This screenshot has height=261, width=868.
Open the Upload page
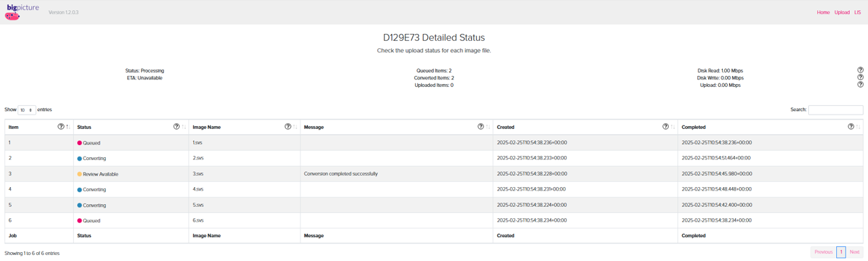(x=842, y=12)
